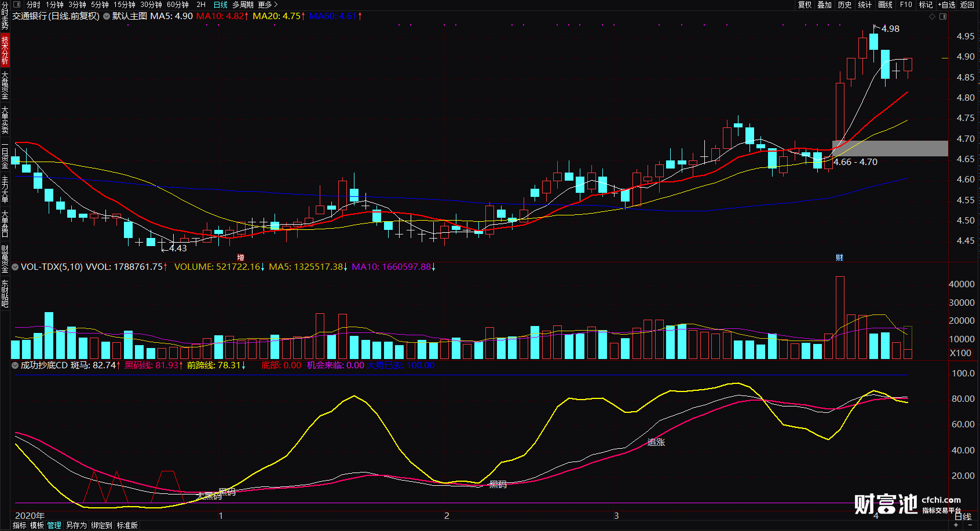Screen dimensions: 980x531
Task: Select the 30分钟 period
Action: 151,5
